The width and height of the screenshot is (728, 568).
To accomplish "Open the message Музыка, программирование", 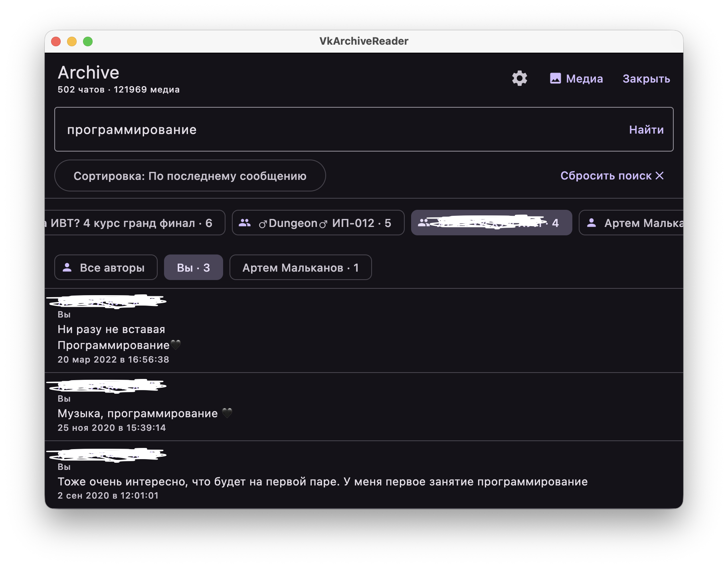I will pos(364,407).
